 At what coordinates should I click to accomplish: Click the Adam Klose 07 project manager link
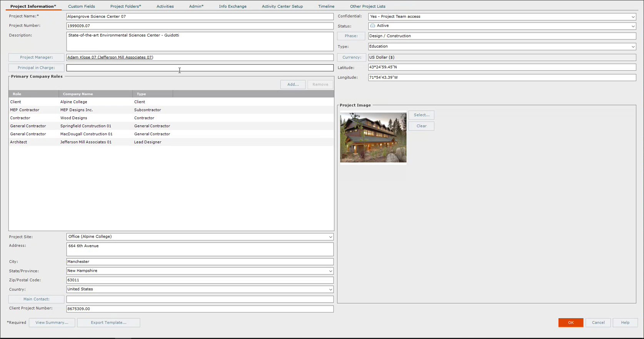pos(110,57)
